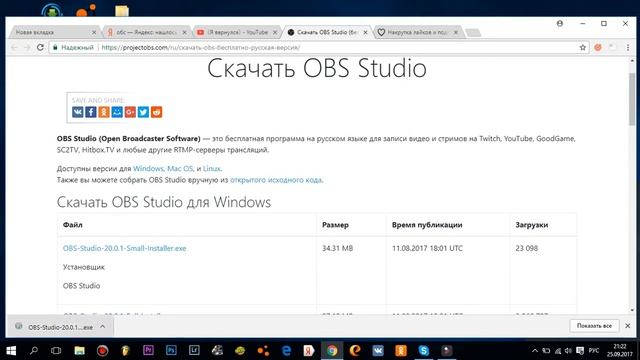Open Windows Start menu
Screen dimensions: 640x360
point(11,350)
